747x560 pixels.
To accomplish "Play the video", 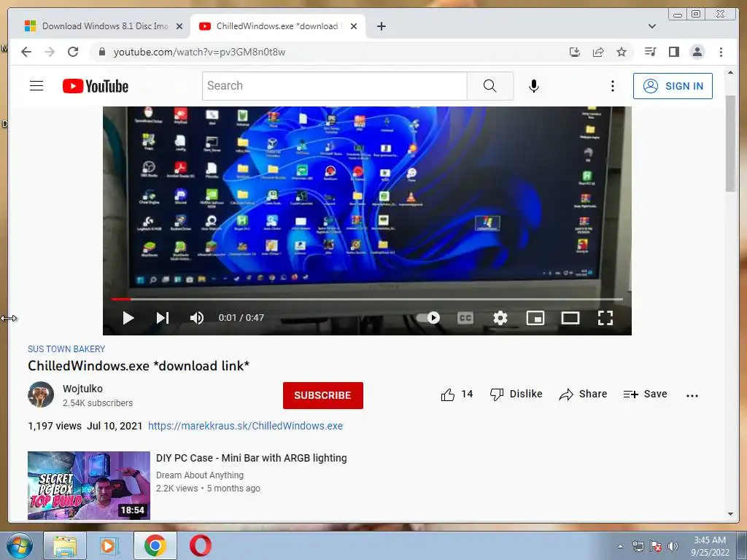I will (128, 318).
